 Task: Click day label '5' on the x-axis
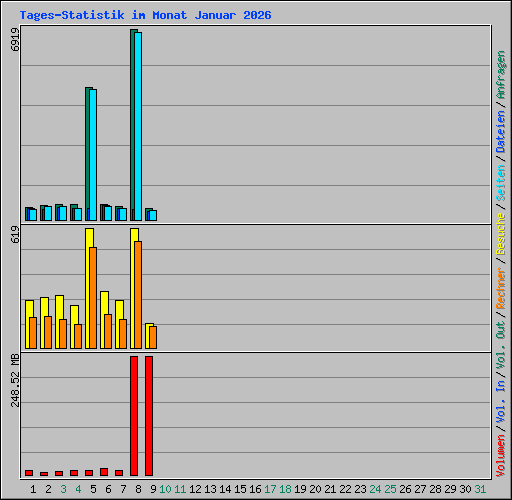(93, 489)
